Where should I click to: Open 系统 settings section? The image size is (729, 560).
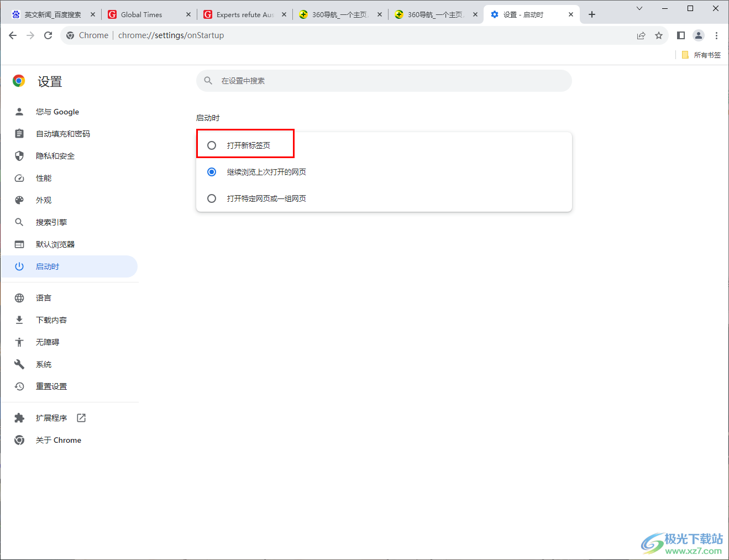(69, 364)
